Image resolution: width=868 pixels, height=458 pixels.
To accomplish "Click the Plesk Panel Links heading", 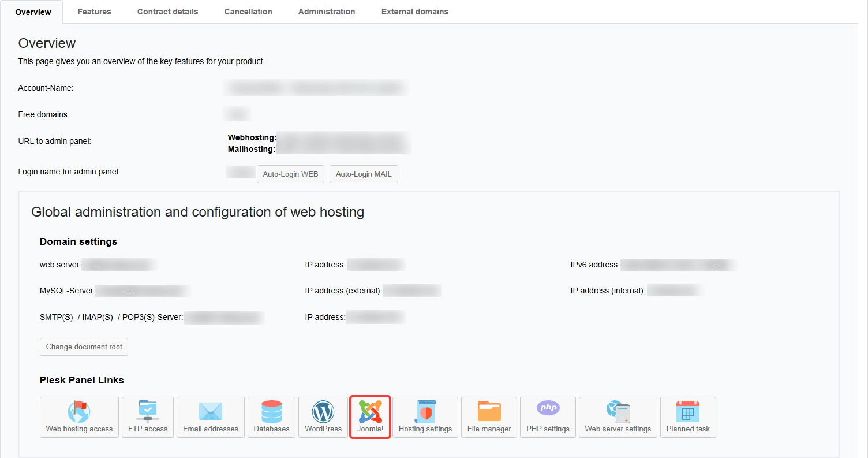I will (82, 380).
